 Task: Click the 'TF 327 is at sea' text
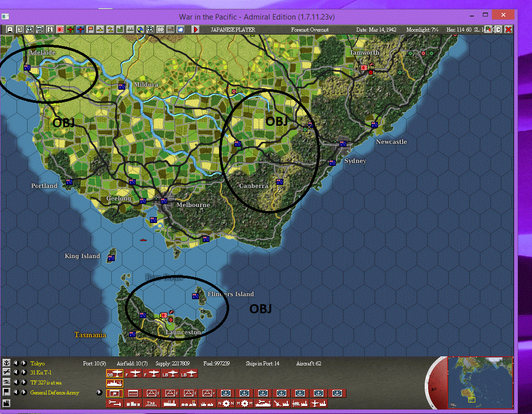point(46,383)
